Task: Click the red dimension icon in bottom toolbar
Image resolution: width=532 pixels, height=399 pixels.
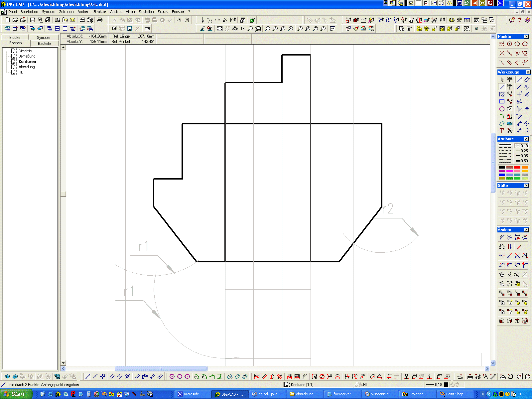Action: 257,376
